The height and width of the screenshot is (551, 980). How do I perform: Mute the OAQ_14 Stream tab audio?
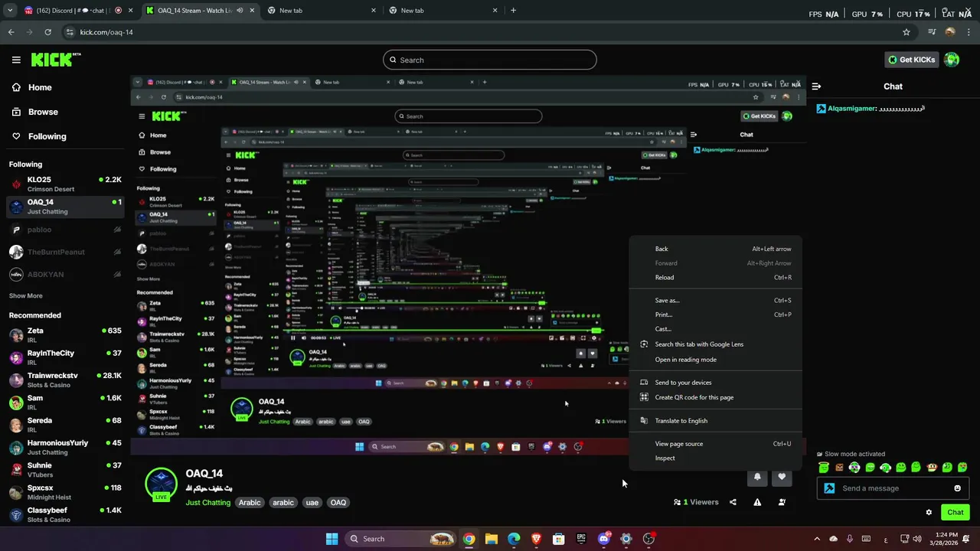(x=240, y=11)
